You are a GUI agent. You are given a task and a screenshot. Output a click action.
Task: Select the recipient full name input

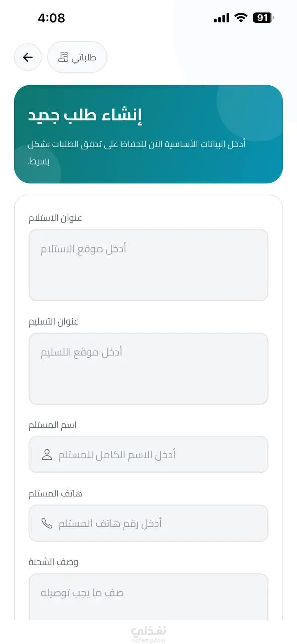pos(148,455)
